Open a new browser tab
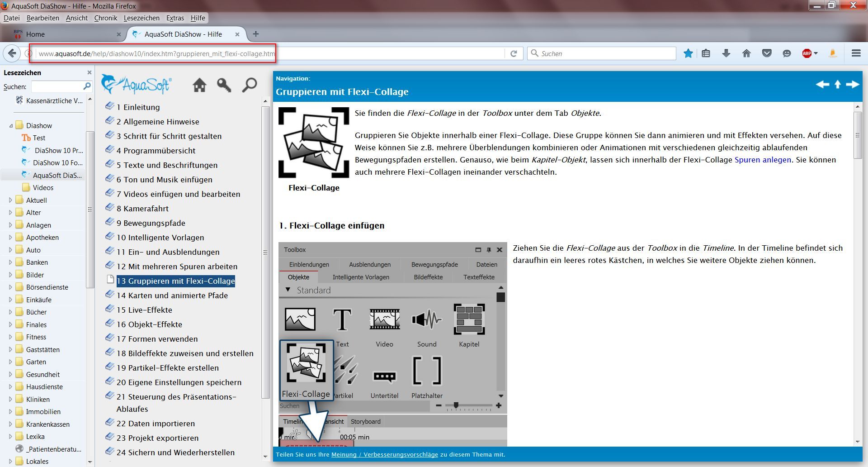The height and width of the screenshot is (467, 868). click(256, 34)
